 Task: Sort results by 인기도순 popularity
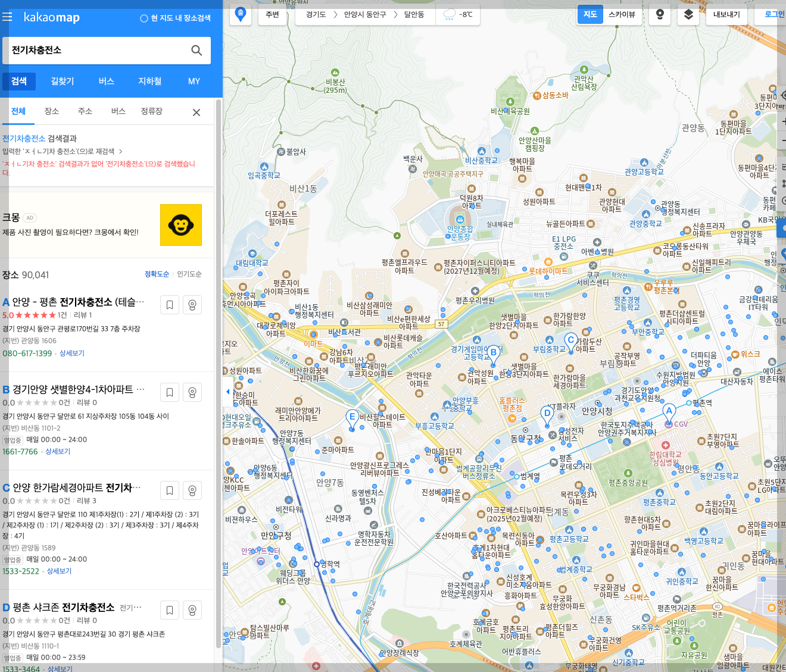(188, 274)
